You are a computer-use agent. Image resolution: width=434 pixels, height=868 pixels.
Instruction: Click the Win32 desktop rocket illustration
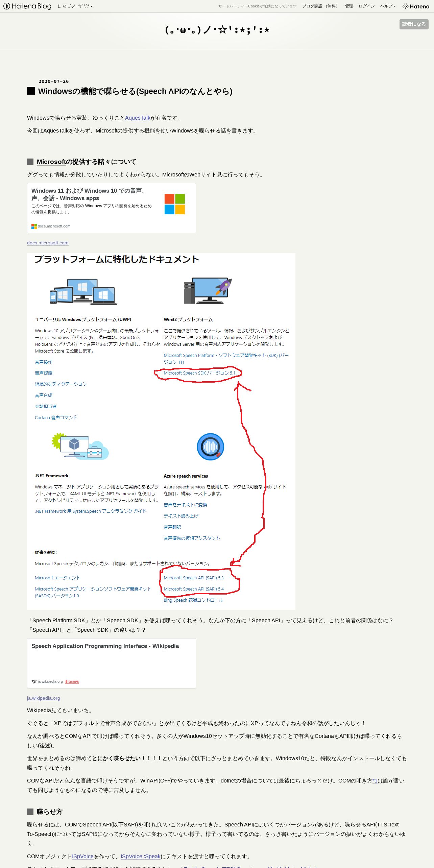point(208,291)
